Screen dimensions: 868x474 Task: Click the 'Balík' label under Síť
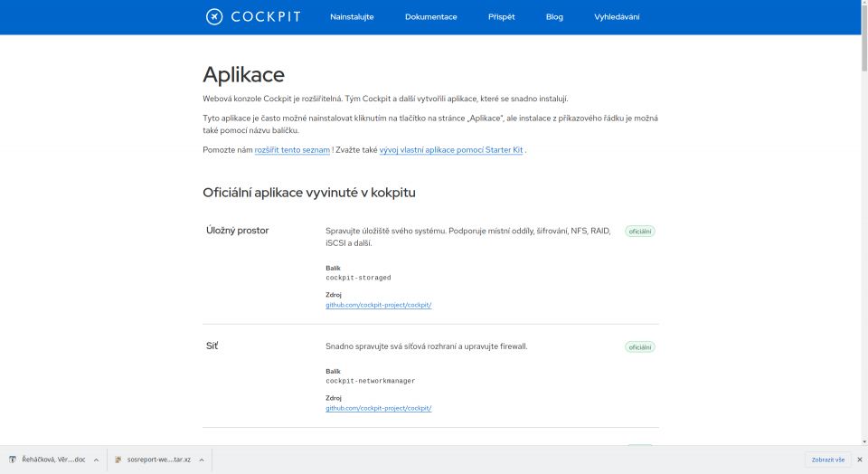pyautogui.click(x=334, y=372)
